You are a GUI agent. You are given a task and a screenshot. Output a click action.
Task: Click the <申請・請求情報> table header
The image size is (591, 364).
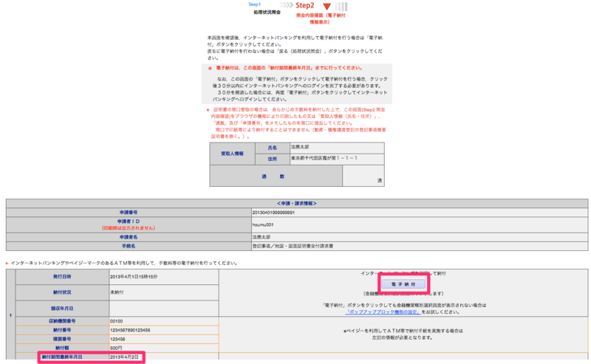click(297, 204)
